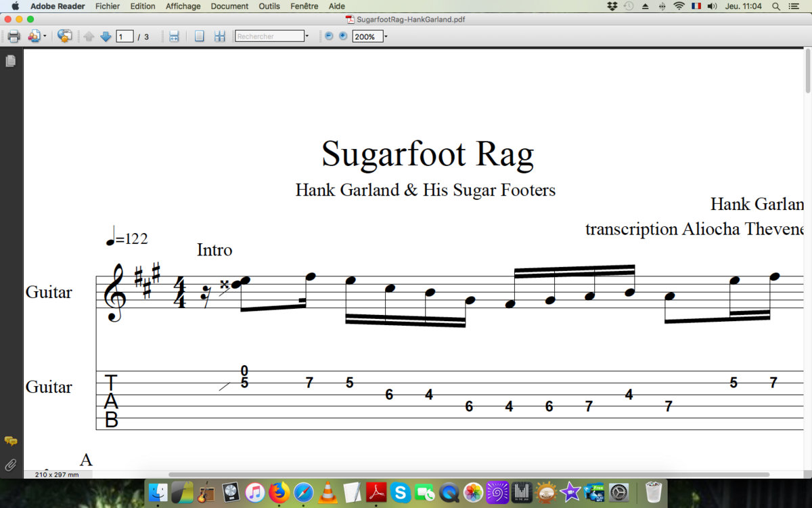Viewport: 812px width, 508px height.
Task: Click the zoom in plus button
Action: (343, 36)
